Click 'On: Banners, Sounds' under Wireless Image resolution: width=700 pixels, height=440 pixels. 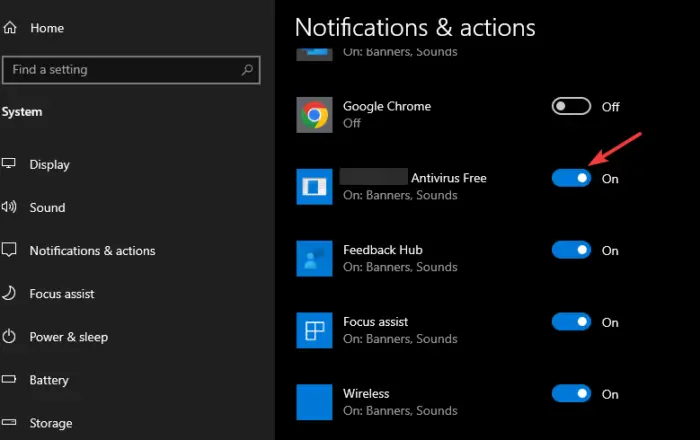tap(400, 411)
